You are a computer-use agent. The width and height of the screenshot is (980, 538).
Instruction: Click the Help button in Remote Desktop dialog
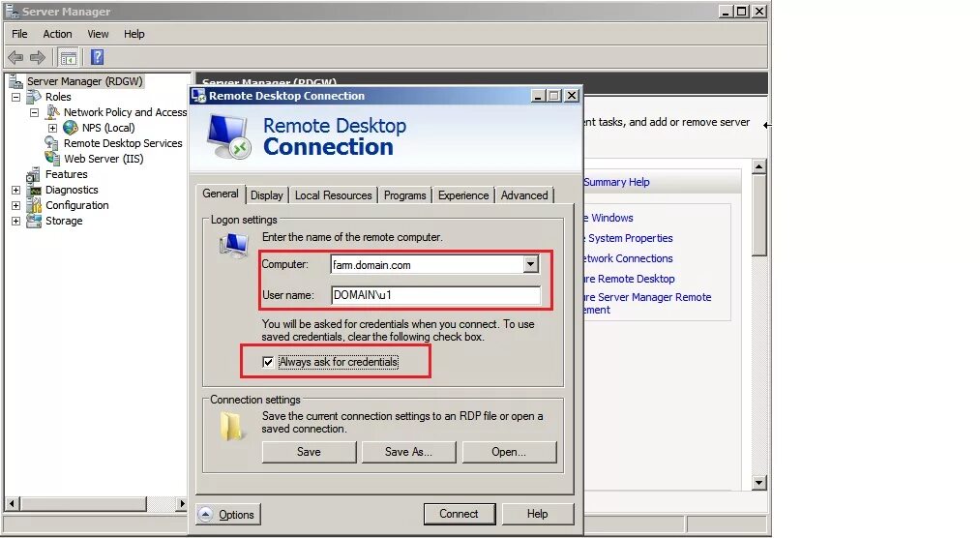pyautogui.click(x=538, y=514)
